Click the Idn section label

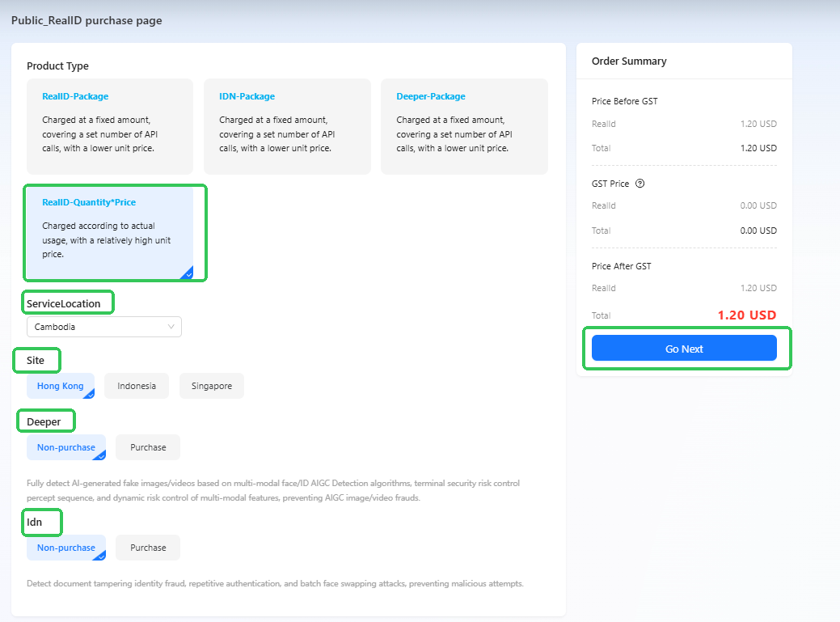click(x=34, y=523)
